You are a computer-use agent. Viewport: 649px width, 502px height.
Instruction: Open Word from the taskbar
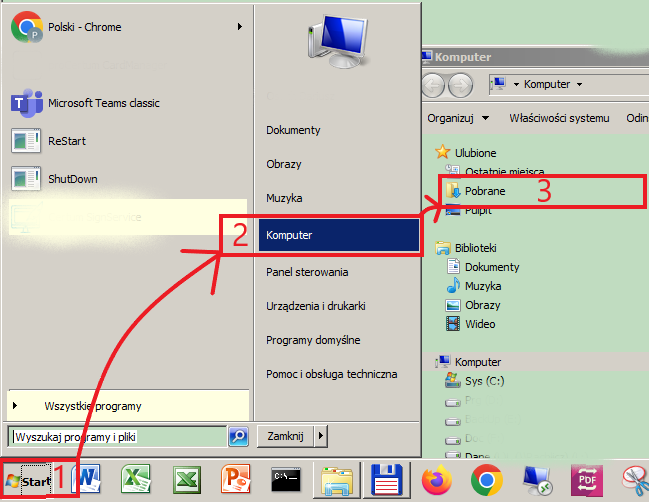87,480
